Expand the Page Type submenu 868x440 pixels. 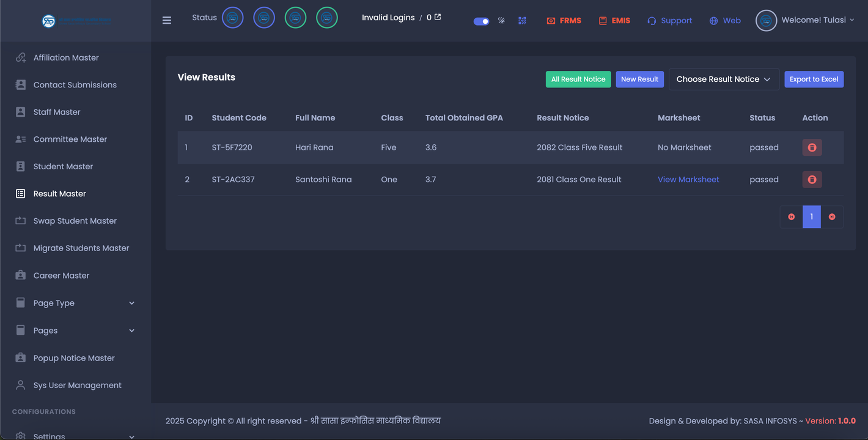[131, 303]
